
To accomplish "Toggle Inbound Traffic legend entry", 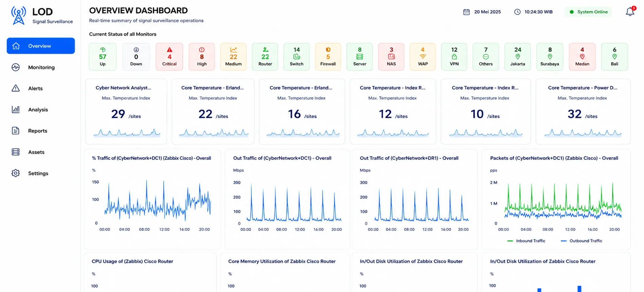I will click(526, 241).
